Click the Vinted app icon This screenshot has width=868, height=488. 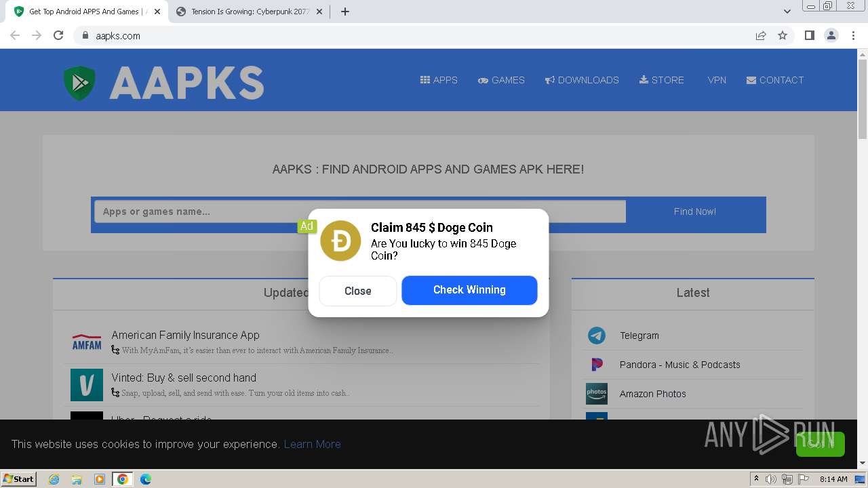coord(87,385)
